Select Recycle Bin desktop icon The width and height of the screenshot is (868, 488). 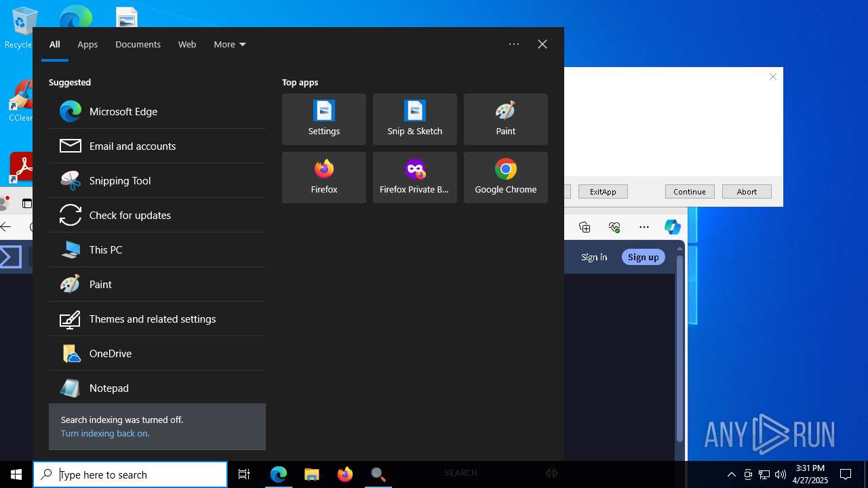pyautogui.click(x=20, y=27)
